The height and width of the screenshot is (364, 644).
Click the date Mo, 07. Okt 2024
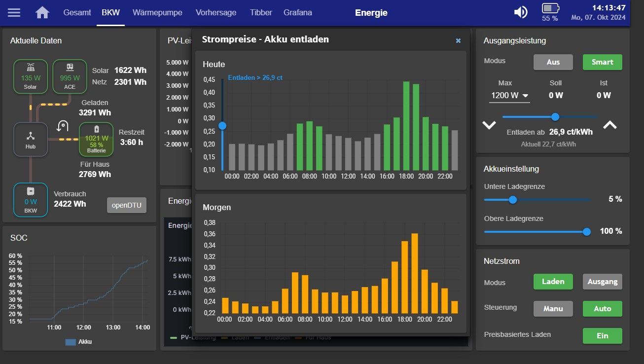[x=598, y=18]
